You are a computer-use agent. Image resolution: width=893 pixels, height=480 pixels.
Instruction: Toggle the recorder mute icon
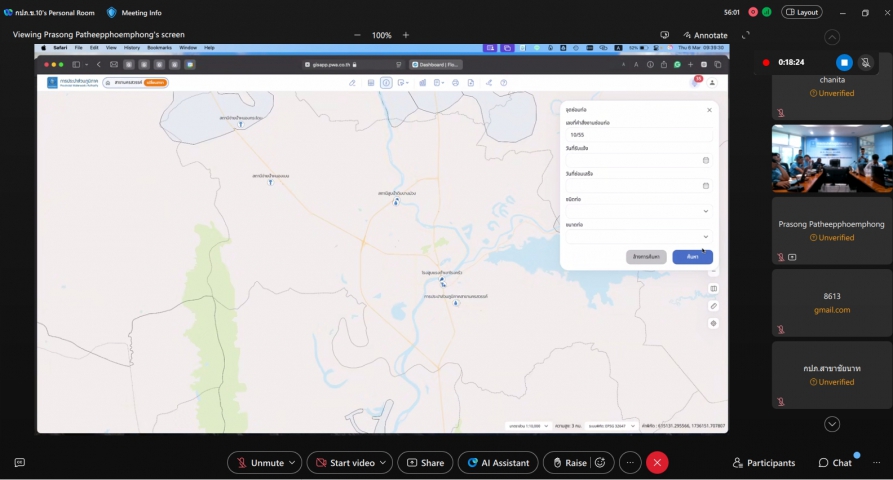point(866,62)
